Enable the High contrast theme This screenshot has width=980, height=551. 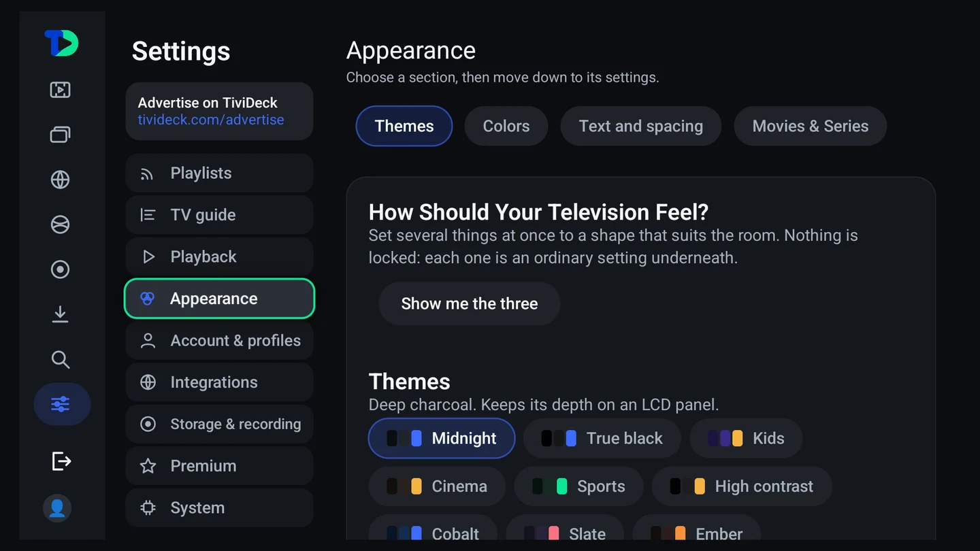(742, 486)
